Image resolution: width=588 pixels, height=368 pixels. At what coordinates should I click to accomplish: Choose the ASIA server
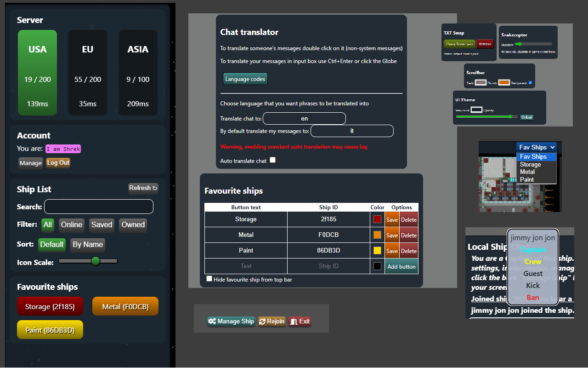[x=138, y=73]
